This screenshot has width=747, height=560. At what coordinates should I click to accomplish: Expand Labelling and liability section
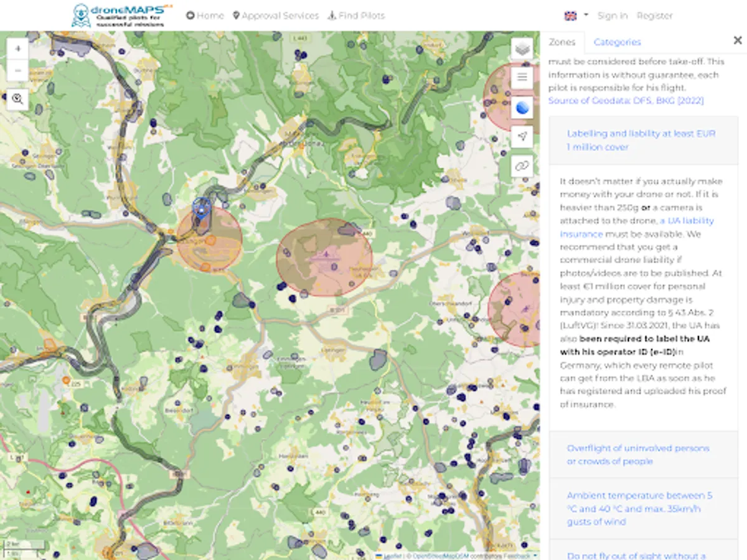tap(641, 140)
